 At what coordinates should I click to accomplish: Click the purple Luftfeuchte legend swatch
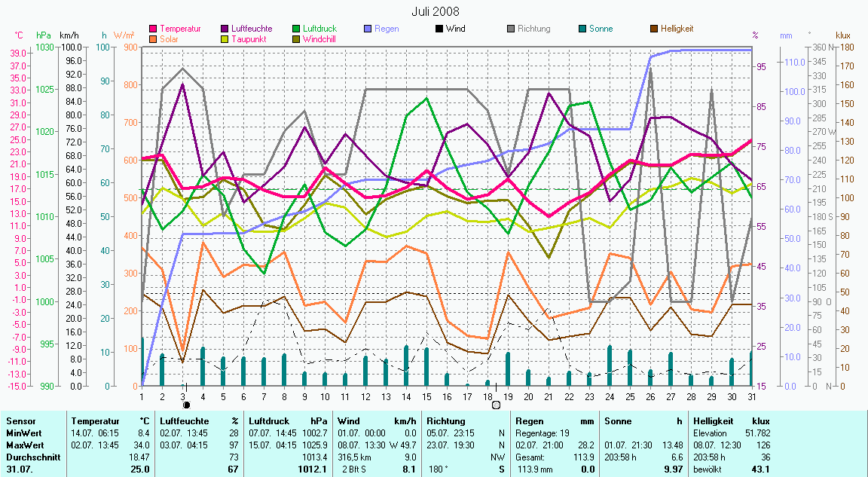click(225, 29)
